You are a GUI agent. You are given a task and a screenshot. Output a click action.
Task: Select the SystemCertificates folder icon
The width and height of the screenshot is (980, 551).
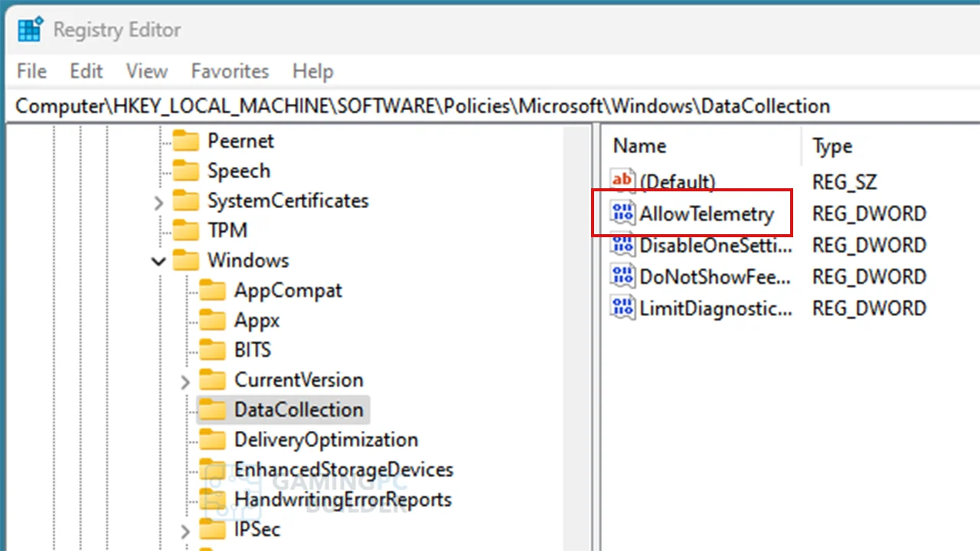tap(185, 201)
